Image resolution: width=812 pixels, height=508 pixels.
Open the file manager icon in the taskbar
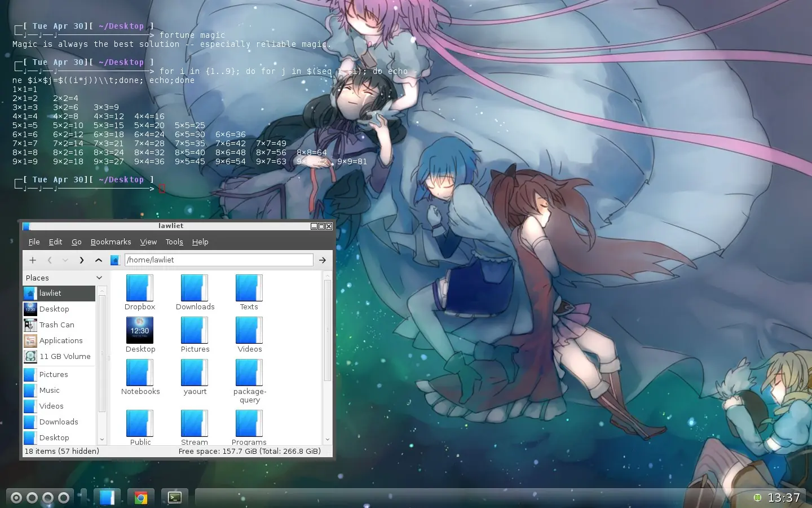tap(107, 497)
